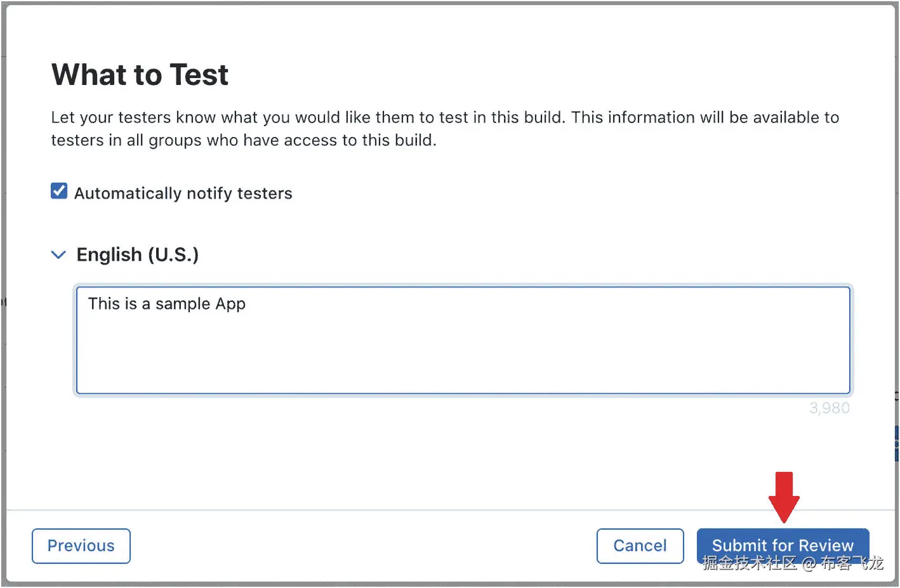Viewport: 900px width, 588px height.
Task: Place cursor after the word 'App'
Action: tap(246, 304)
